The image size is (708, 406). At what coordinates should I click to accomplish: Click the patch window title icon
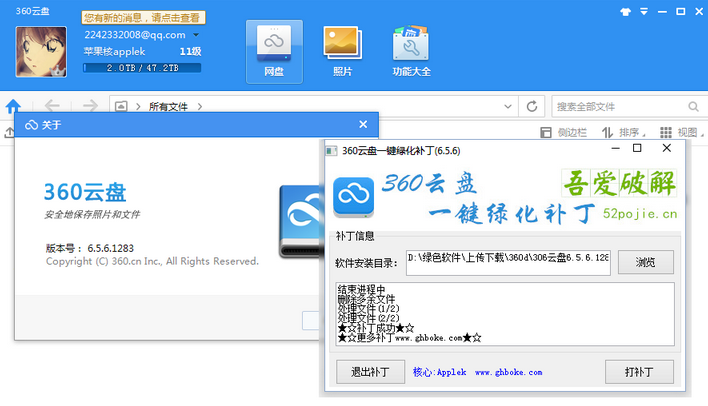[x=331, y=151]
